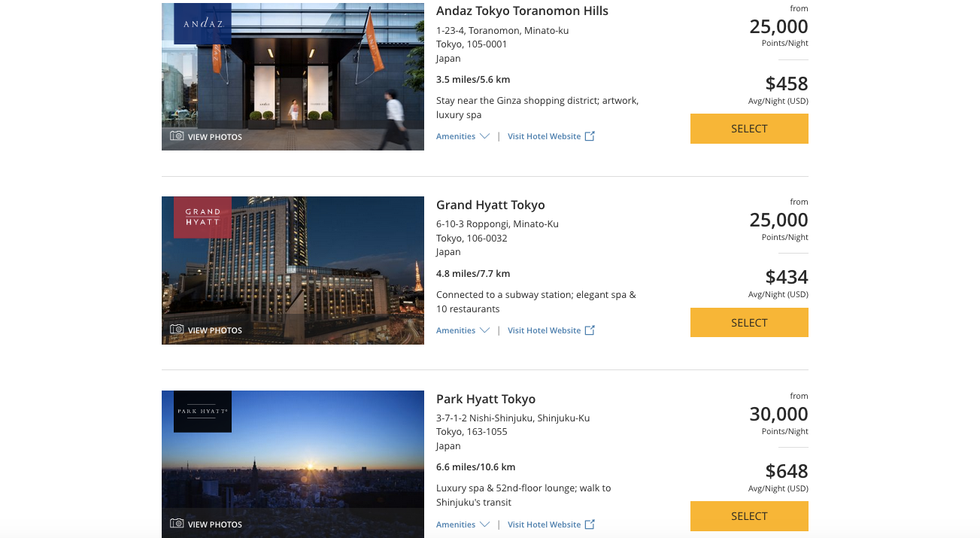This screenshot has height=538, width=980.
Task: Expand Amenities for Park Hyatt Tokyo
Action: pyautogui.click(x=463, y=524)
